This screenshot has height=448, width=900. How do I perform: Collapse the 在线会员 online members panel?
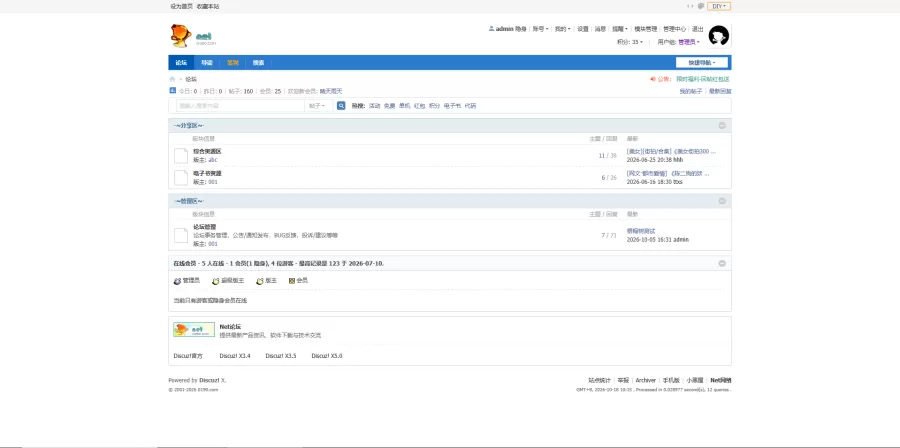pyautogui.click(x=722, y=263)
